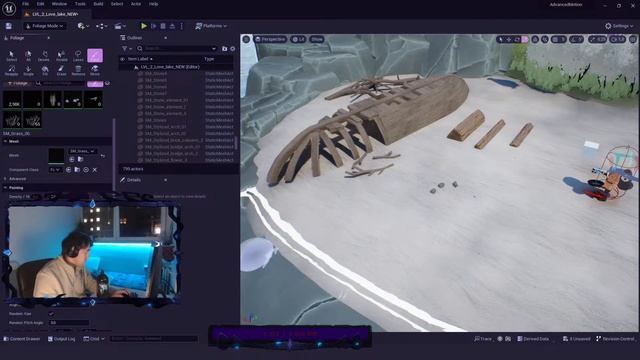Open the Help menu

(153, 4)
